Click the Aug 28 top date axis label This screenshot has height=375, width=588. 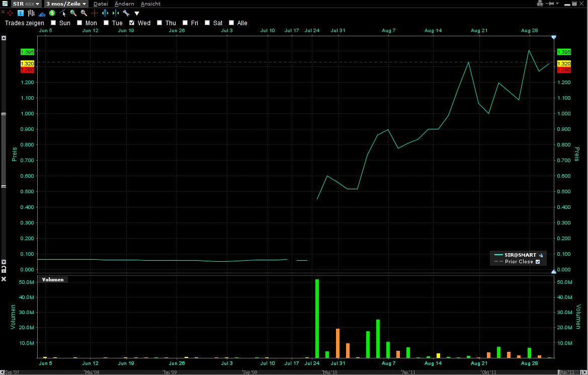pos(529,30)
